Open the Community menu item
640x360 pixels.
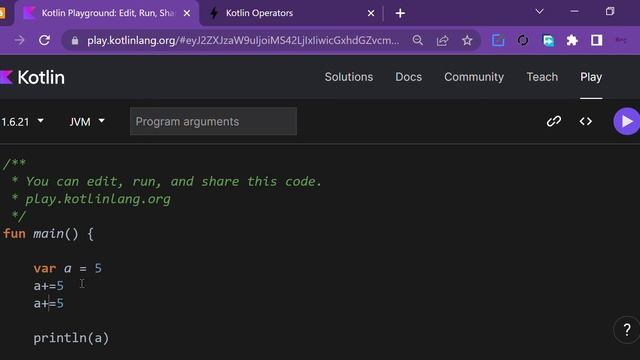click(474, 77)
